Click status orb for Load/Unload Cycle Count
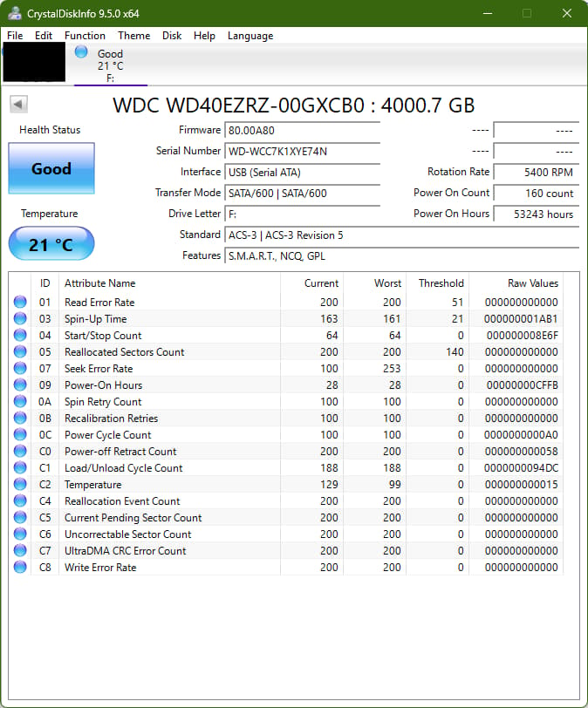This screenshot has width=588, height=708. click(20, 467)
